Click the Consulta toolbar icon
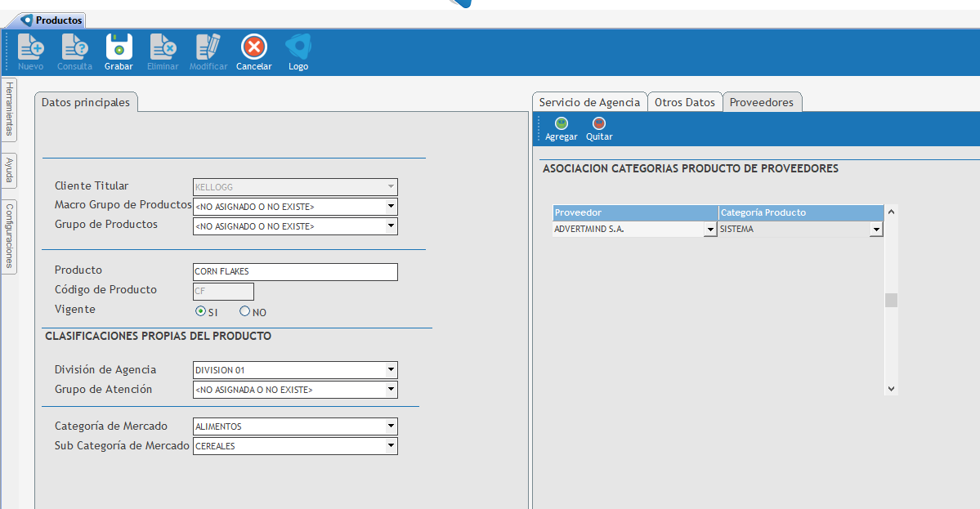This screenshot has height=509, width=980. tap(74, 47)
